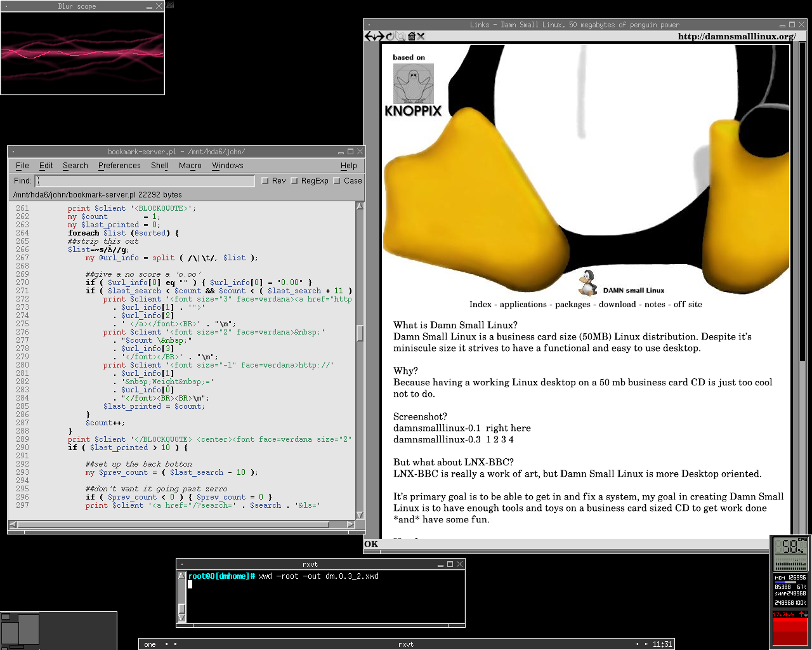Viewport: 812px width, 650px height.
Task: Click the red network traffic monitor applet
Action: pyautogui.click(x=790, y=628)
